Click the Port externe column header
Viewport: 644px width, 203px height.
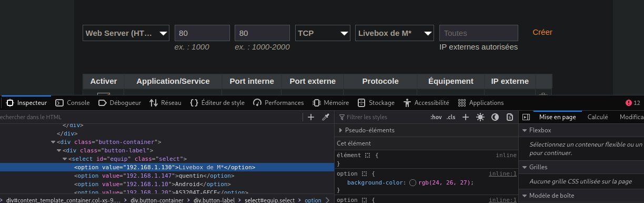tap(313, 81)
